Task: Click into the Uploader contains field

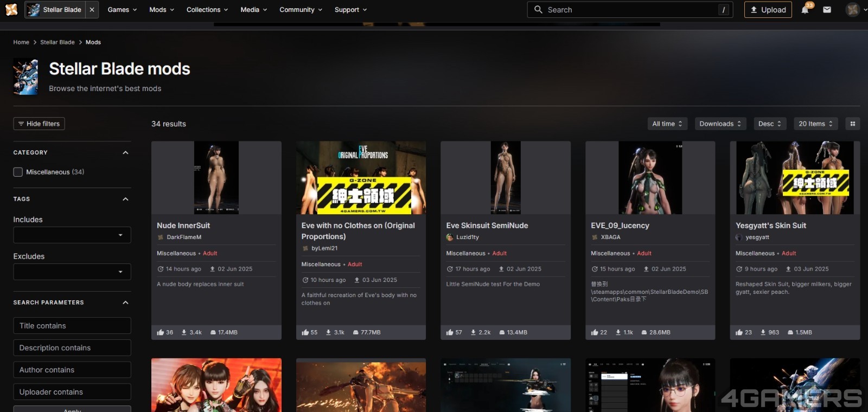Action: 72,392
